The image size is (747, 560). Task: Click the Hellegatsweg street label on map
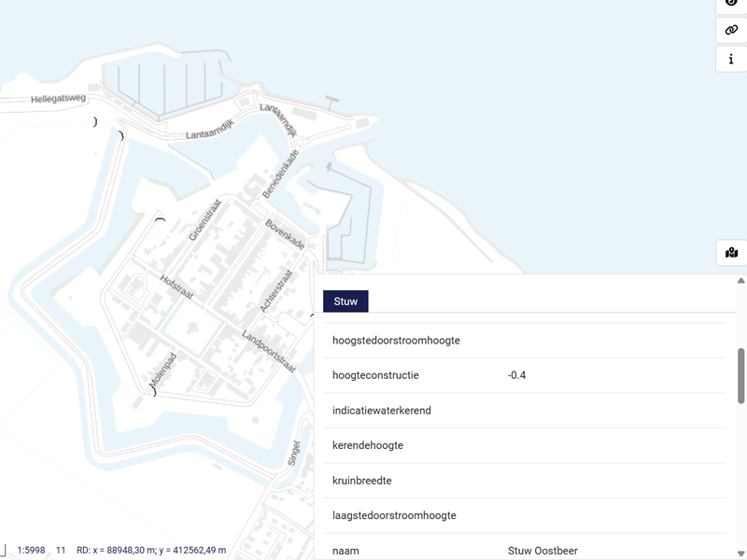click(58, 98)
